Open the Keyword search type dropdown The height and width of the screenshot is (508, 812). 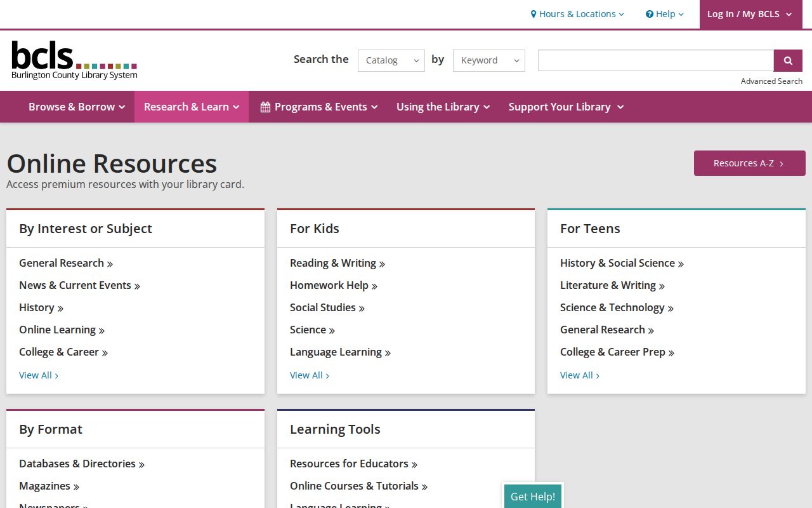[x=489, y=60]
